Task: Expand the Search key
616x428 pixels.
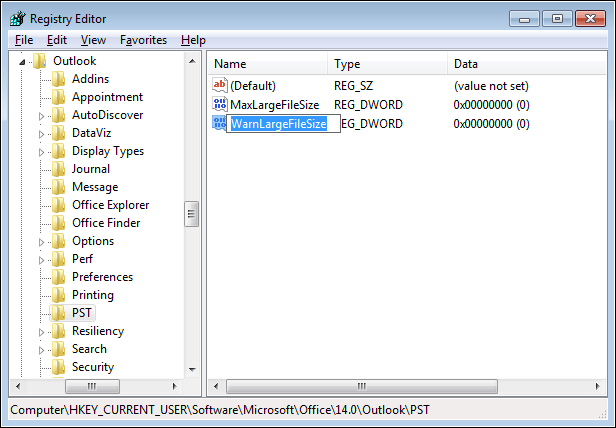Action: (x=41, y=350)
